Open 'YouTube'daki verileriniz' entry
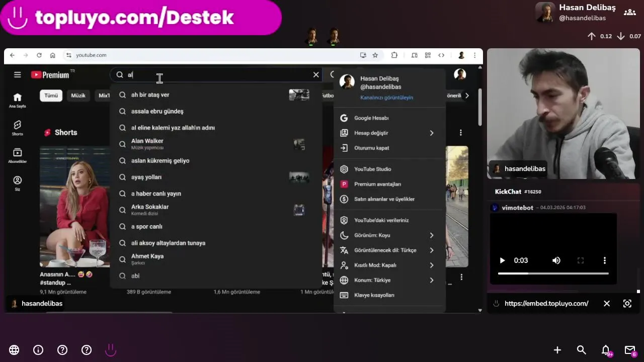 tap(389, 220)
